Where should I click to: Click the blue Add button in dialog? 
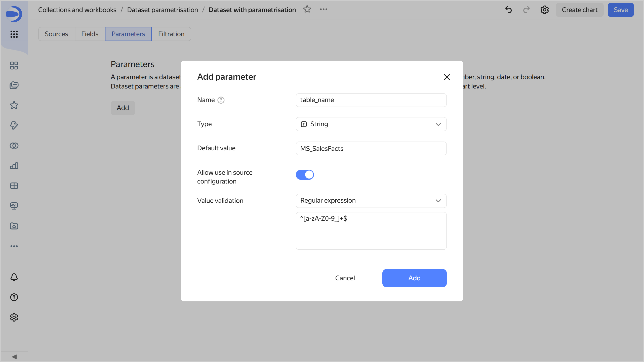(x=414, y=278)
